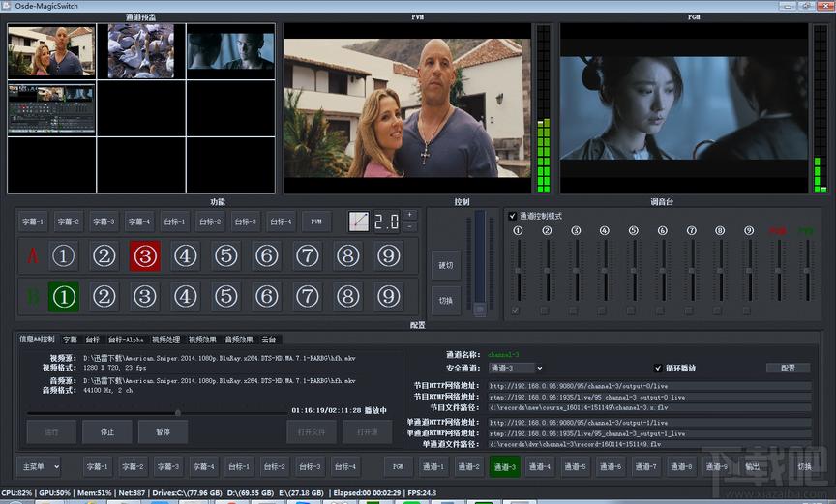836x504 pixels.
Task: Choose source 9 on the A bus
Action: click(x=389, y=255)
